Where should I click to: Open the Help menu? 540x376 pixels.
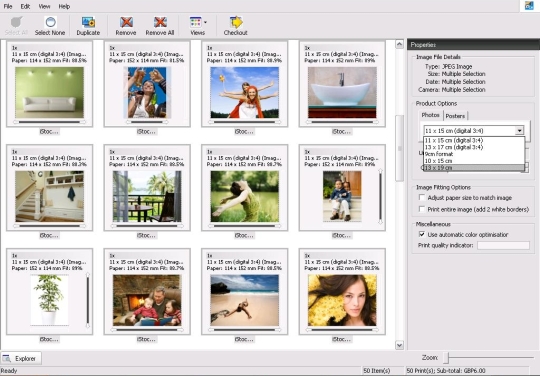point(64,6)
